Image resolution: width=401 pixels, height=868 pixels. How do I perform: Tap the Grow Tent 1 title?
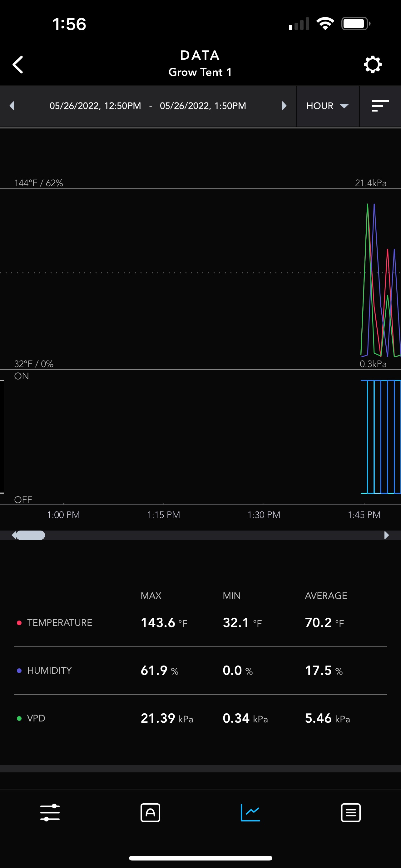tap(200, 72)
